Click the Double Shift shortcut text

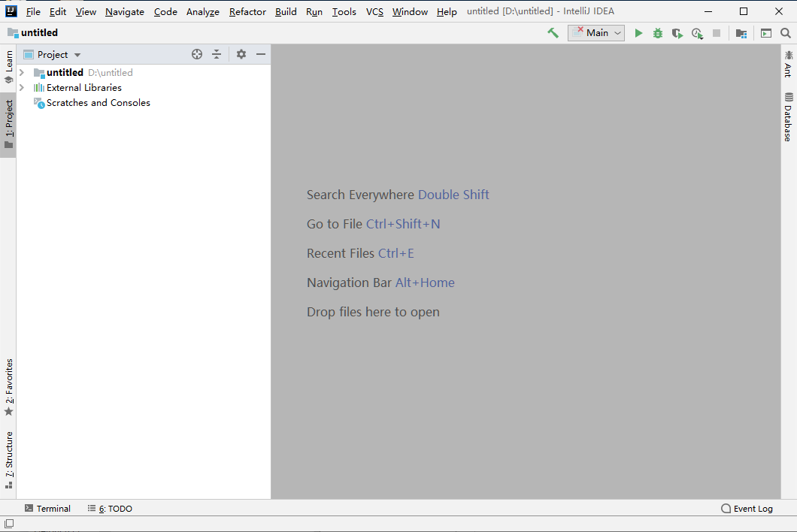pyautogui.click(x=453, y=195)
